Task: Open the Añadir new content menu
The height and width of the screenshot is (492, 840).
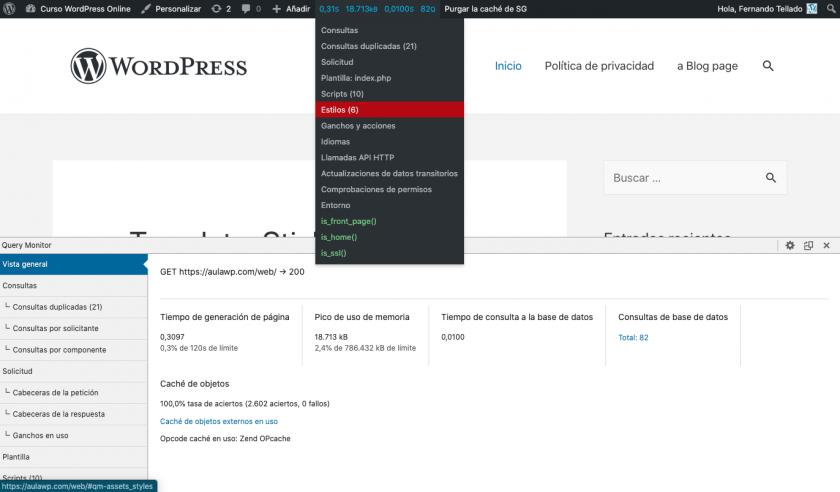Action: coord(290,8)
